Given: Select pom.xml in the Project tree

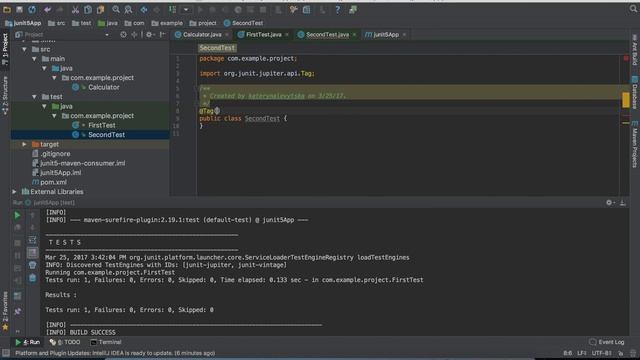Looking at the screenshot, I should pos(53,182).
